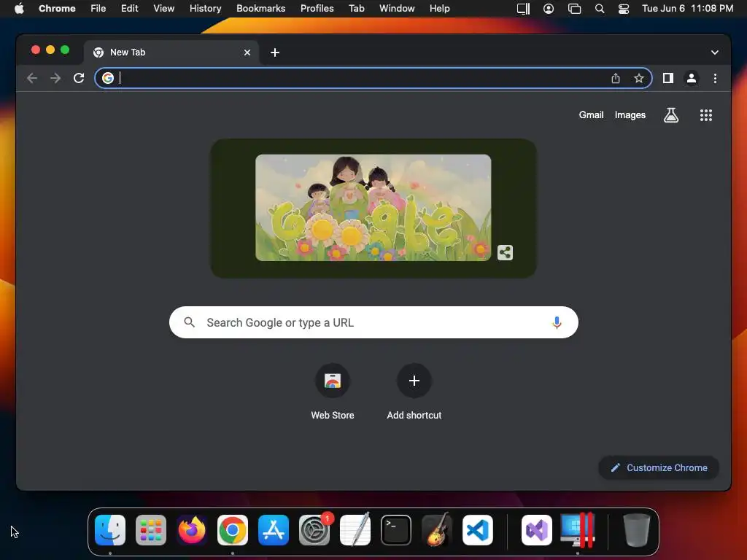The height and width of the screenshot is (560, 747).
Task: Click Add shortcut tile
Action: [x=414, y=392]
